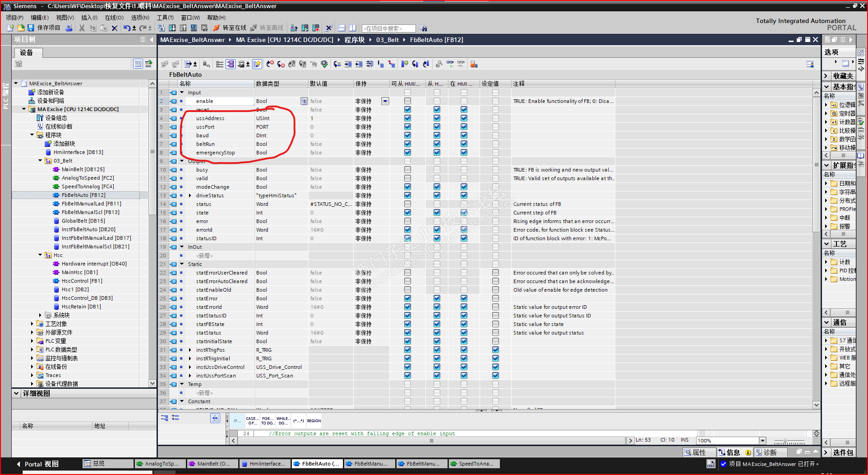868x475 pixels.
Task: Select GlobalBelt [DB15] in project tree
Action: click(83, 221)
